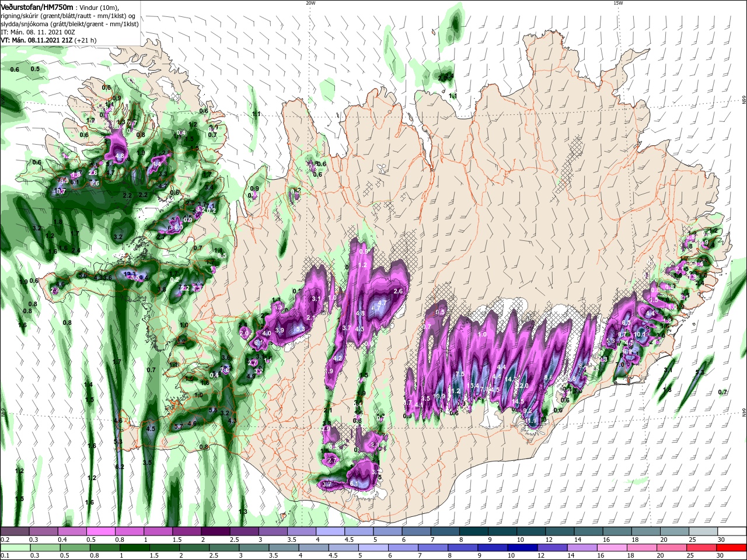Image resolution: width=747 pixels, height=560 pixels.
Task: Click the teal snow swatch labeled 10
Action: click(531, 531)
